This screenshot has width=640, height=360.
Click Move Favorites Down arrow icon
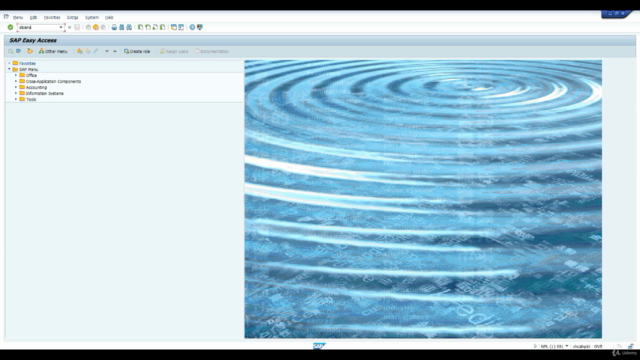[x=107, y=51]
